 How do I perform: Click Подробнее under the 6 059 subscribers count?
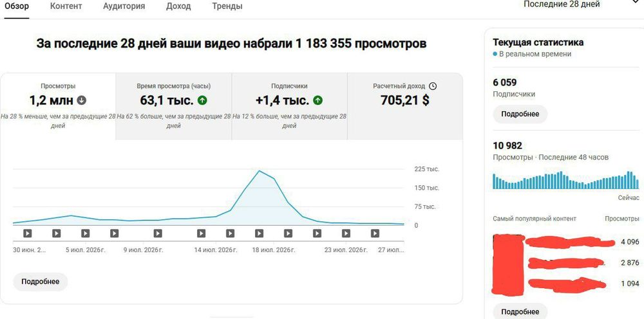pyautogui.click(x=520, y=114)
